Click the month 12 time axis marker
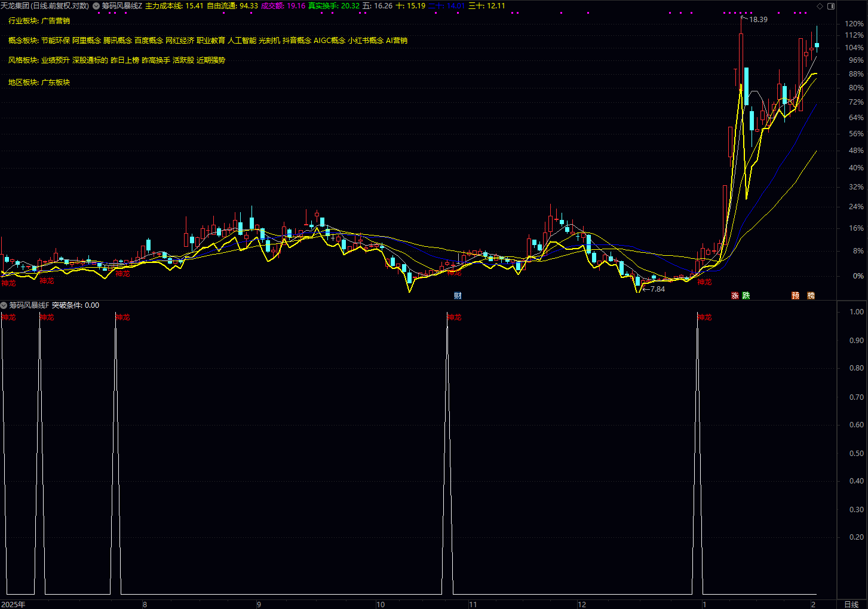 582,604
